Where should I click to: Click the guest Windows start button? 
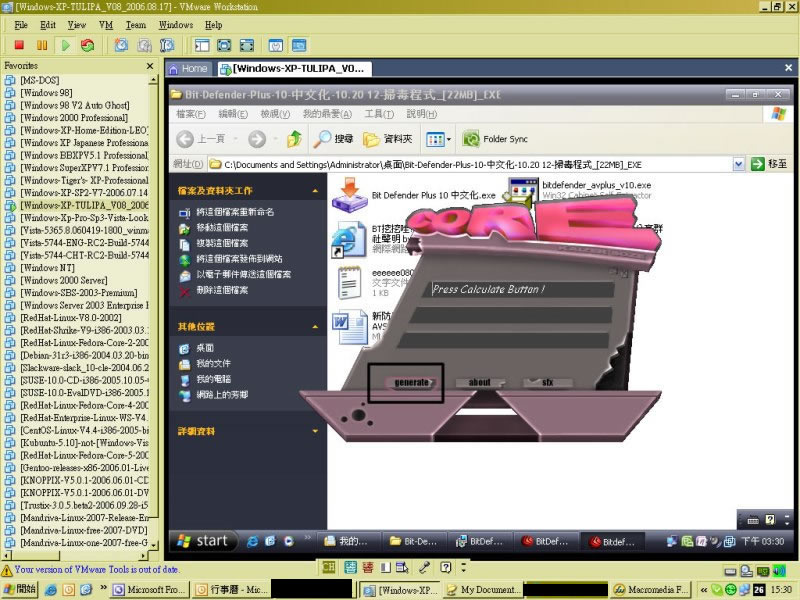coord(203,541)
